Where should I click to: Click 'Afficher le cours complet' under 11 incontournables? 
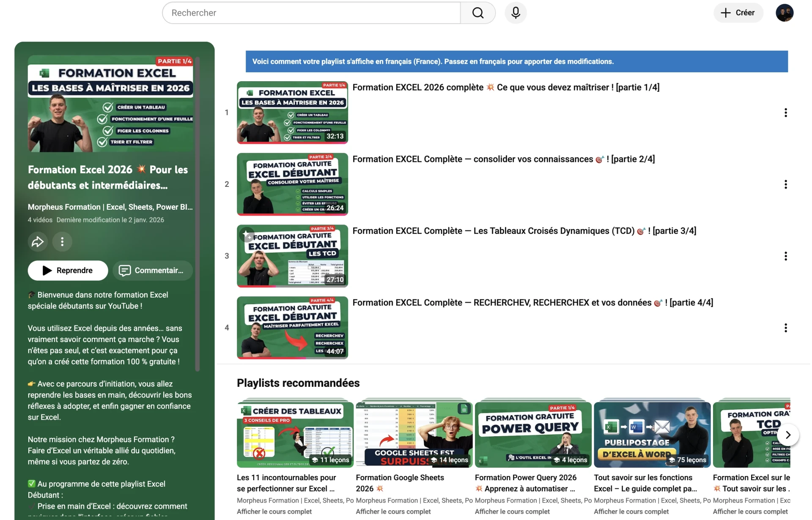274,512
